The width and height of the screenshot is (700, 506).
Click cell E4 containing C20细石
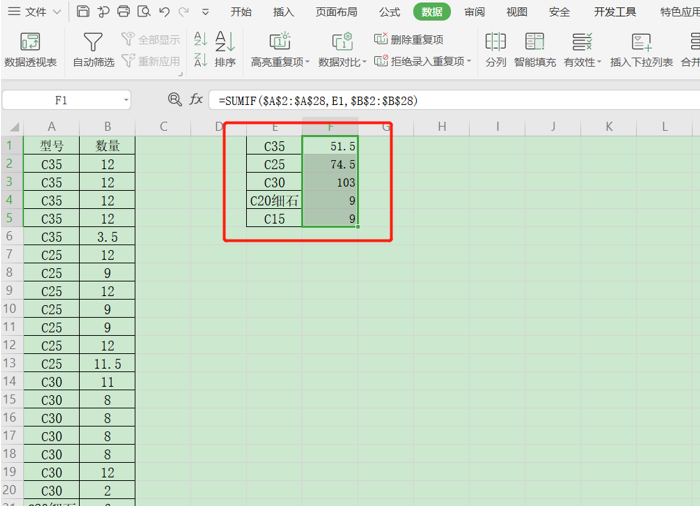[x=274, y=201]
